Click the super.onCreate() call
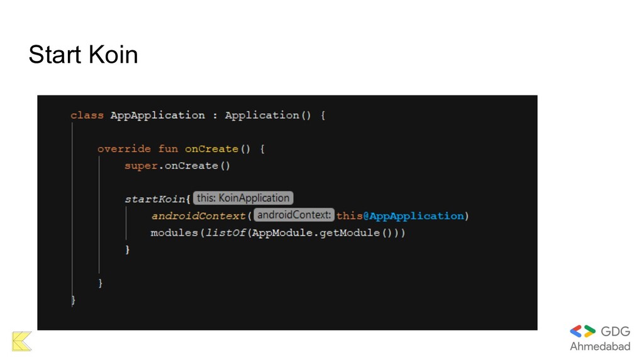Screen dimensions: 644x362 click(x=177, y=166)
